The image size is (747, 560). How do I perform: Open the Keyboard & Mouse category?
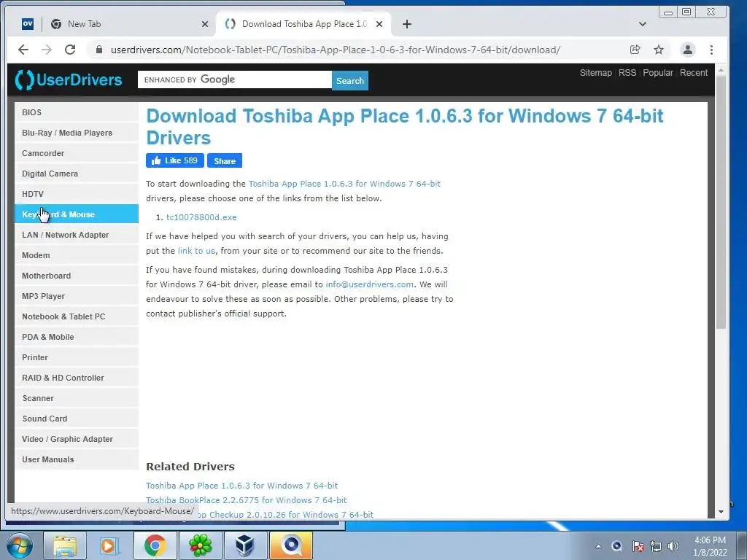tap(77, 214)
